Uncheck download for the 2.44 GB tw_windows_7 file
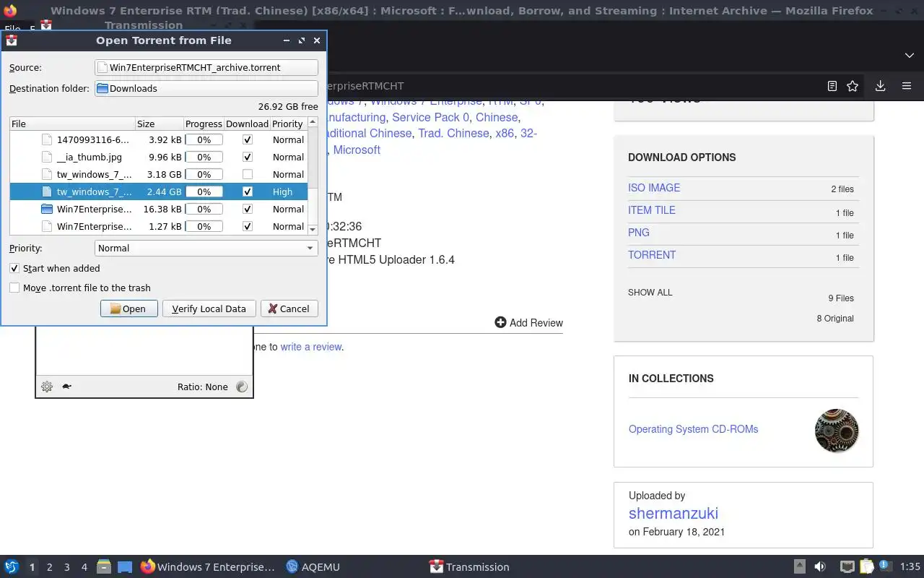The image size is (924, 578). pyautogui.click(x=248, y=191)
